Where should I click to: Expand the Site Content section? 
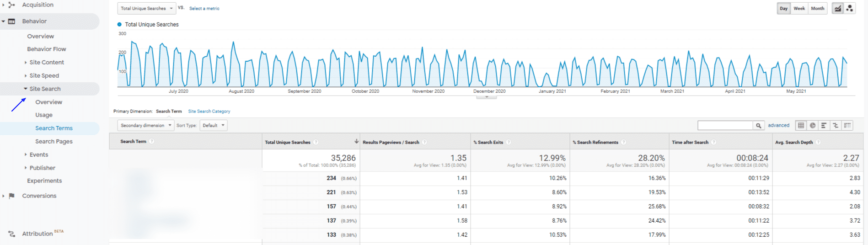46,62
